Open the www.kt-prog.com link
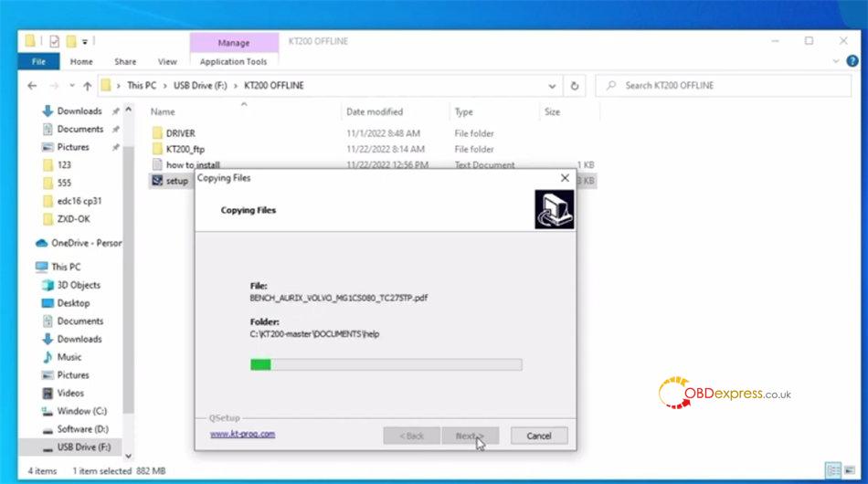The height and width of the screenshot is (484, 868). point(242,434)
